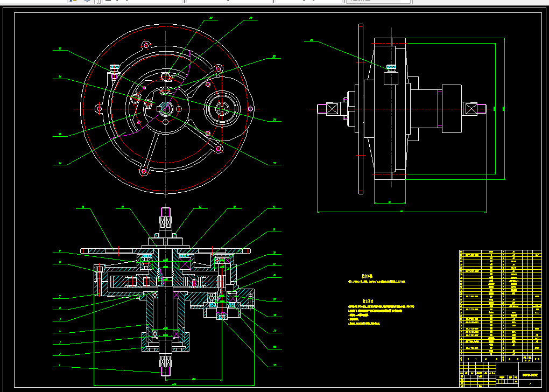
Task: Pick the crossed bearing box on the side view's right shaft end
Action: click(x=469, y=109)
